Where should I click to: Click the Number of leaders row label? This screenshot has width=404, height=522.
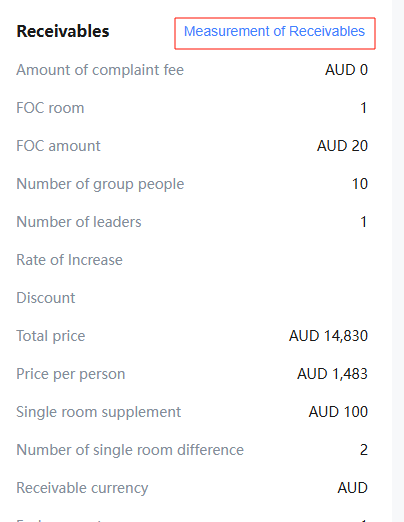click(79, 222)
